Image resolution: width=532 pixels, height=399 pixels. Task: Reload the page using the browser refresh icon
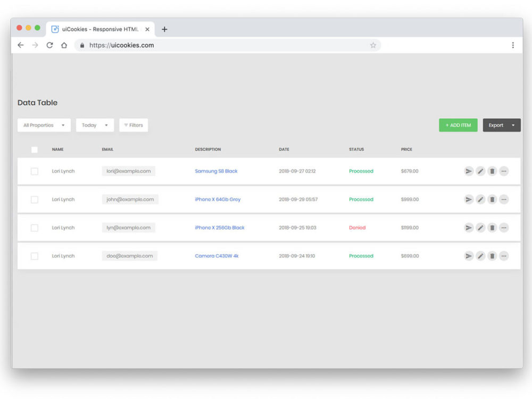pos(49,45)
